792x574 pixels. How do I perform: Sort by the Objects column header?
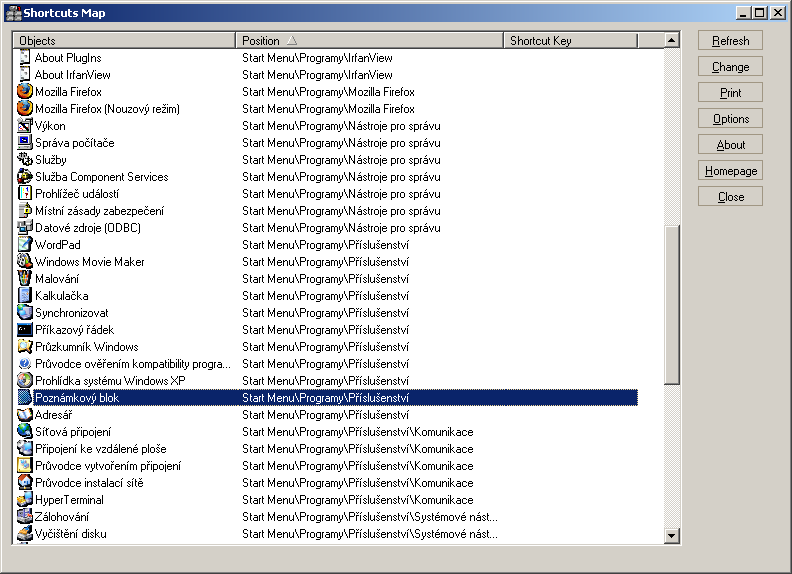124,40
